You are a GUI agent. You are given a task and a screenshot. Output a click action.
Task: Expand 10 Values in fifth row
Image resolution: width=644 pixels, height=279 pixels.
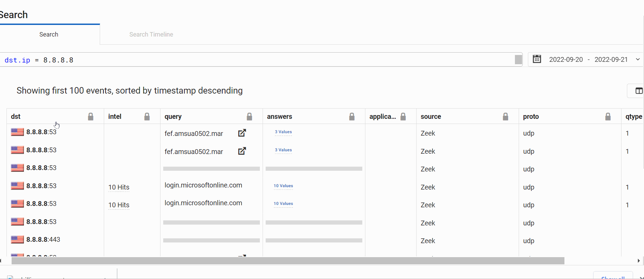point(283,204)
